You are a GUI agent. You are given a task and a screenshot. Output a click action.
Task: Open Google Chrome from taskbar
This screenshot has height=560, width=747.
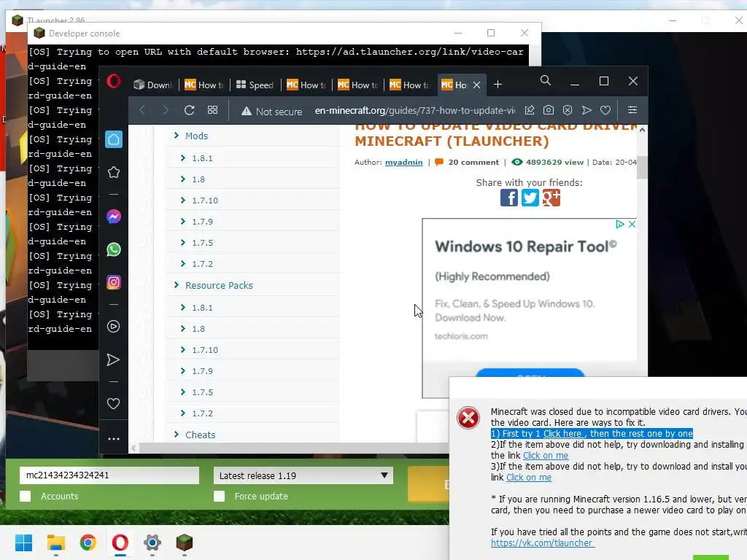coord(88,542)
